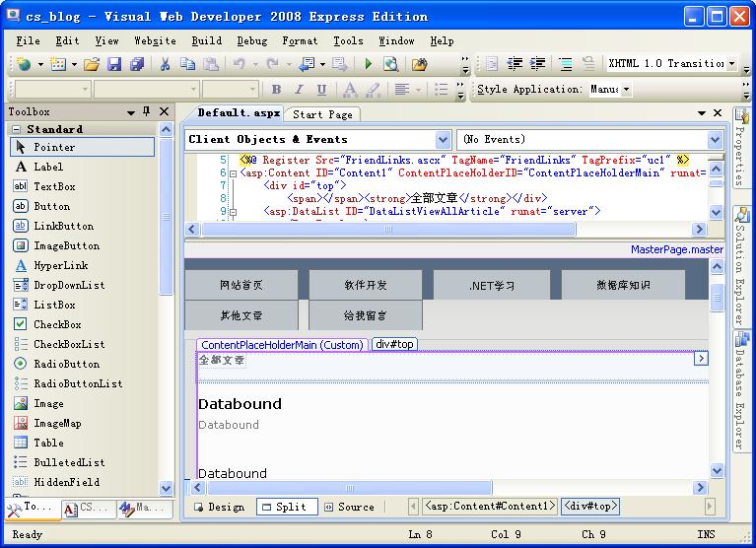
Task: Click the Open File folder icon
Action: 92,64
